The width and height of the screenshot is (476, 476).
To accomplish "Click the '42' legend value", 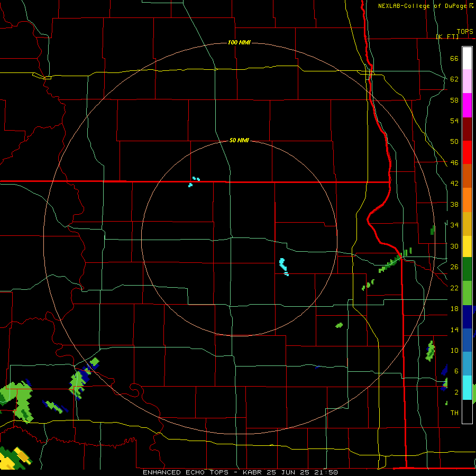I will 454,184.
